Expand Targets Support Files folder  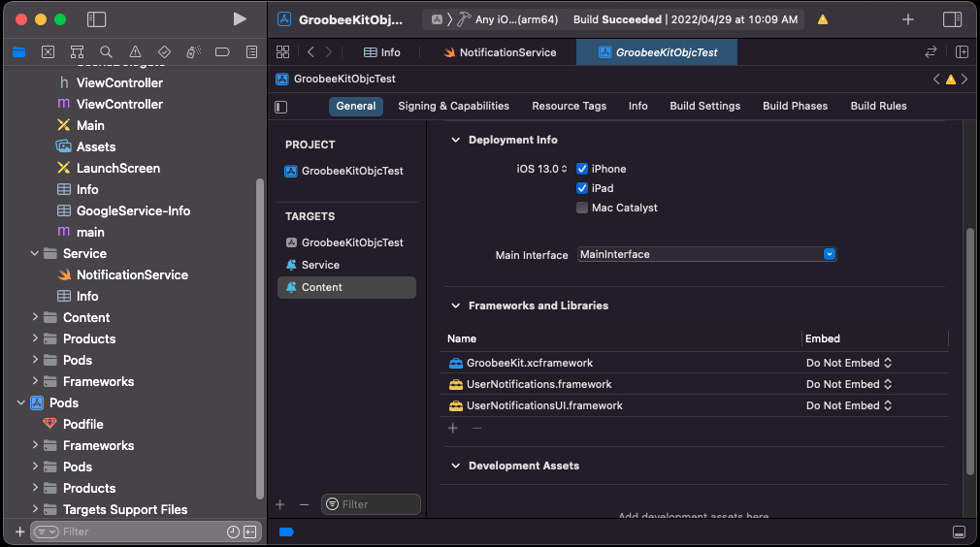point(34,509)
